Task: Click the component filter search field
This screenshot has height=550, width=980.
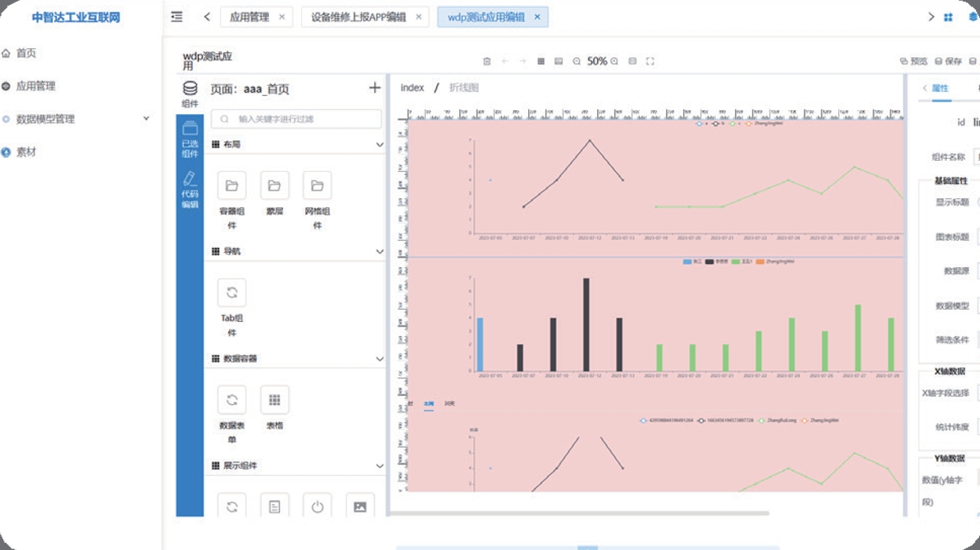Action: pyautogui.click(x=297, y=119)
